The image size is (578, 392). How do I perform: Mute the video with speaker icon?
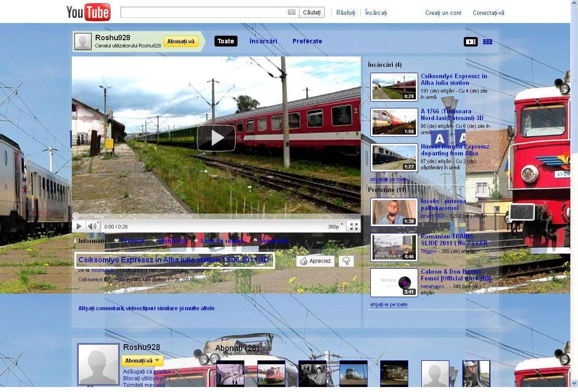(93, 226)
